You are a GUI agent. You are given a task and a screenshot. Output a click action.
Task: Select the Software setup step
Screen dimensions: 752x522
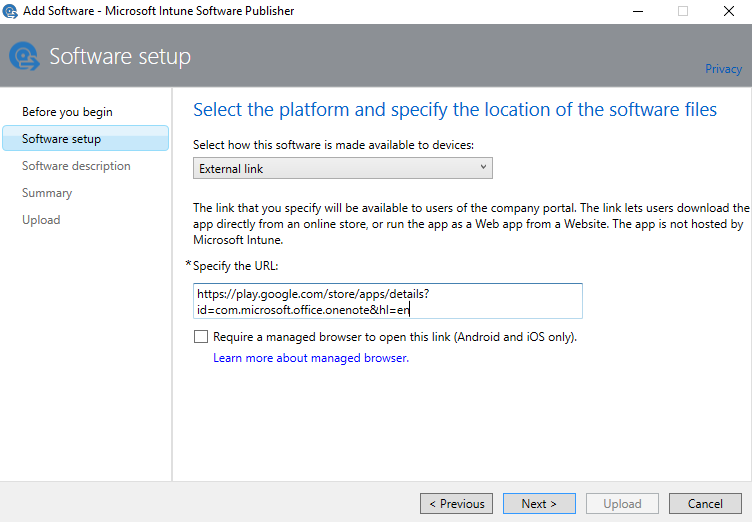85,139
